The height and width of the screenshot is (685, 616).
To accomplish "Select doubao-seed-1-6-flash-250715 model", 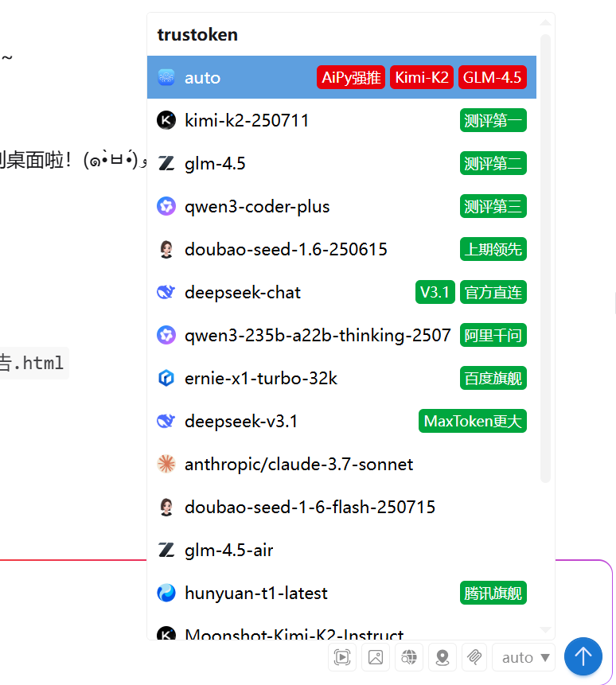I will [341, 507].
